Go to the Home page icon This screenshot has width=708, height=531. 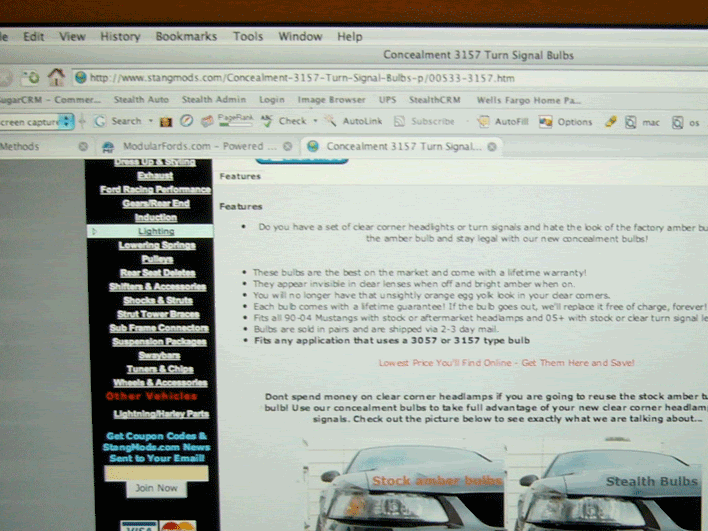tap(56, 77)
